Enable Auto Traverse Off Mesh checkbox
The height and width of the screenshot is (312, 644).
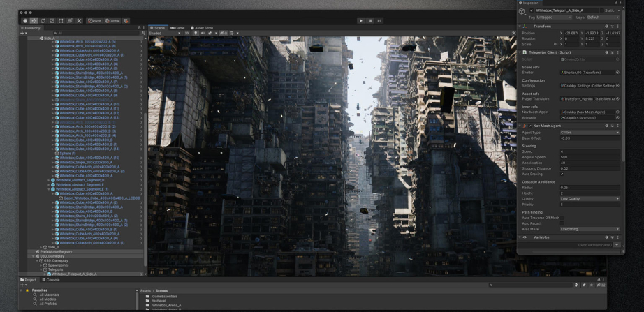562,218
